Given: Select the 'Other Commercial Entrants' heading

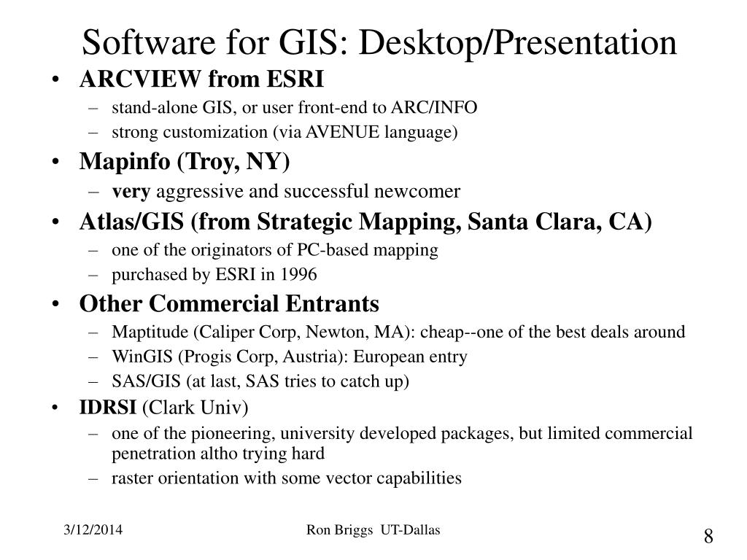Looking at the screenshot, I should [229, 303].
